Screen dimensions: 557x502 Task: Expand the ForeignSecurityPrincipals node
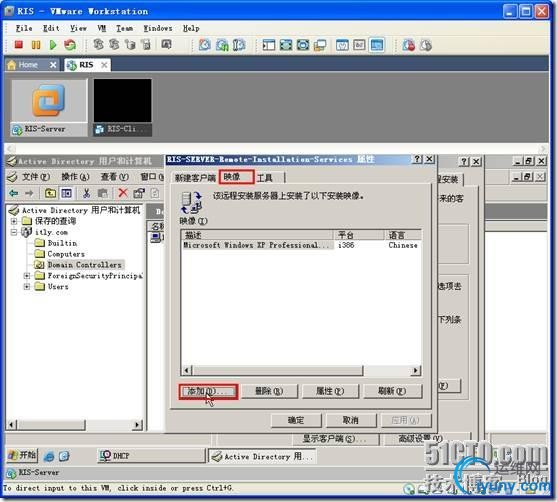pos(27,276)
